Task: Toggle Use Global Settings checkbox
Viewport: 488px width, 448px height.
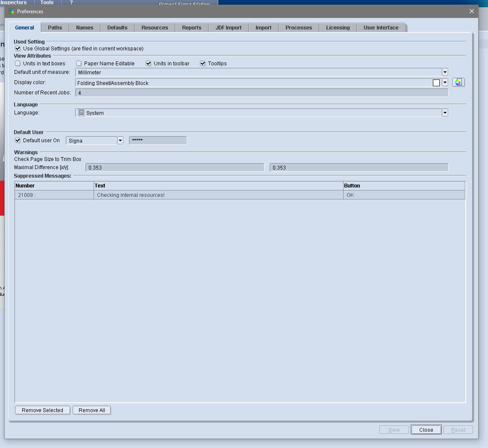Action: click(x=18, y=49)
